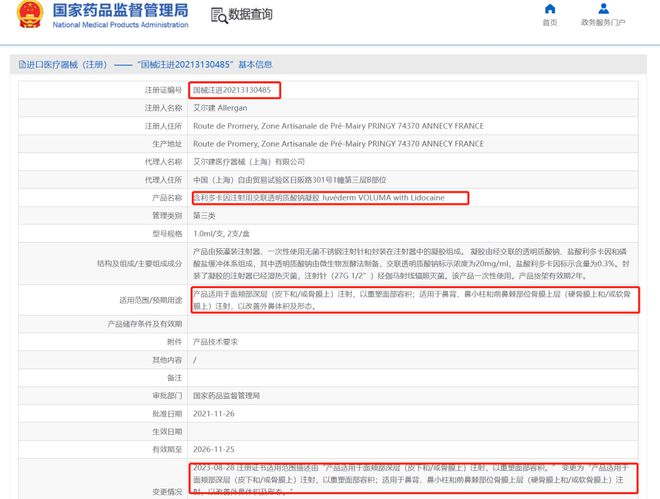Click 生效日期 row label

tap(167, 432)
